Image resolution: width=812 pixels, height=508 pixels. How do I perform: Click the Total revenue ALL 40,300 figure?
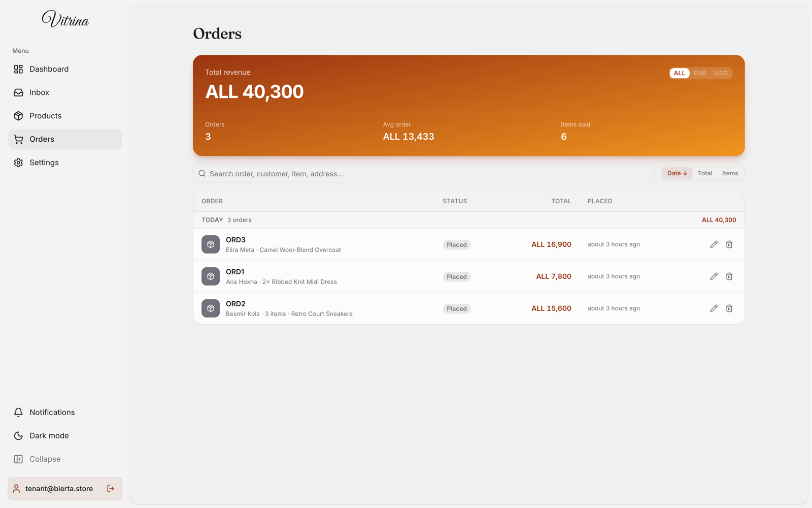tap(254, 92)
